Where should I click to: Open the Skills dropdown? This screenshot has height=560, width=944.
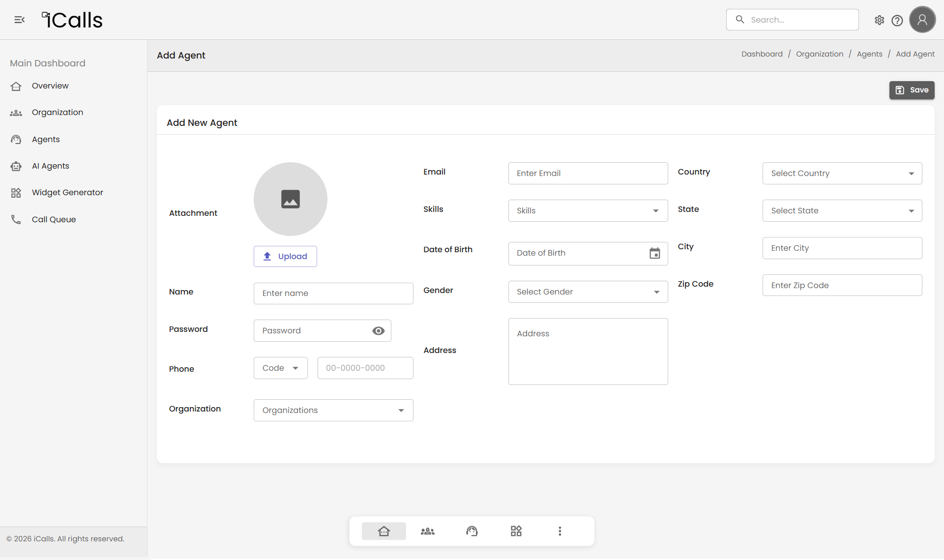click(x=588, y=211)
